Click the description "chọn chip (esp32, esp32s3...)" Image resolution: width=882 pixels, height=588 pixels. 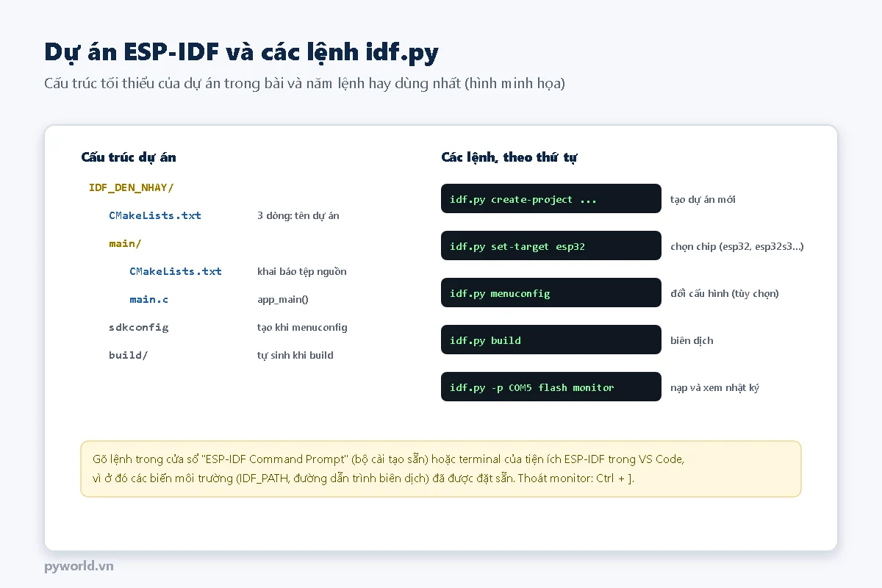click(737, 246)
